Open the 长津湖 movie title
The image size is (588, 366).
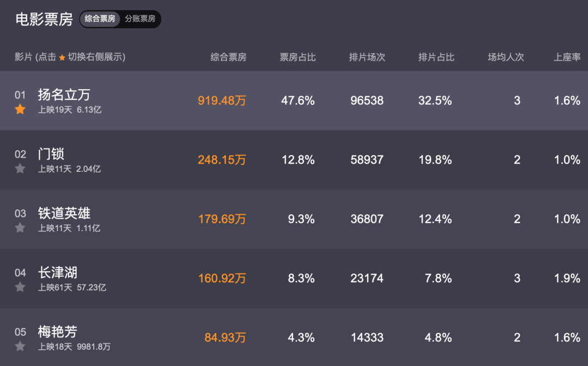58,272
